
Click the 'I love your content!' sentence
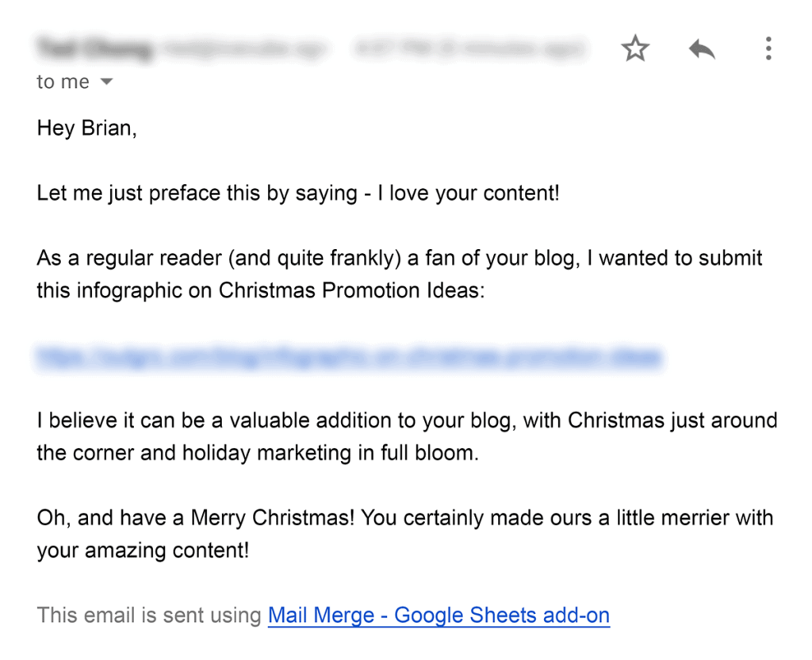[463, 193]
